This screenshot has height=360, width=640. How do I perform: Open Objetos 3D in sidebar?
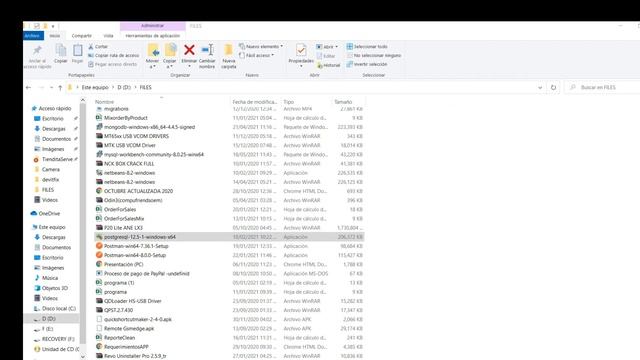51,288
